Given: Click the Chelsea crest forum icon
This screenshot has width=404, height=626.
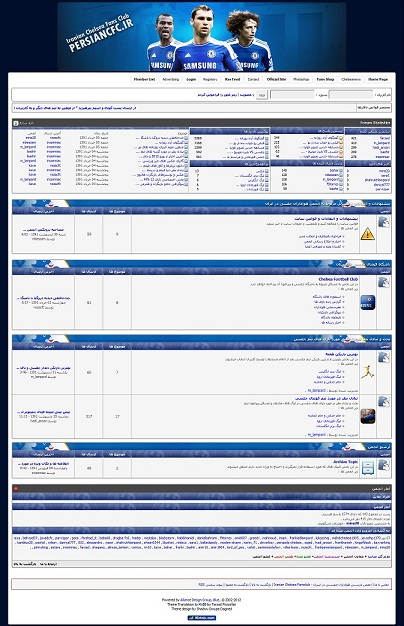Looking at the screenshot, I should [x=367, y=302].
